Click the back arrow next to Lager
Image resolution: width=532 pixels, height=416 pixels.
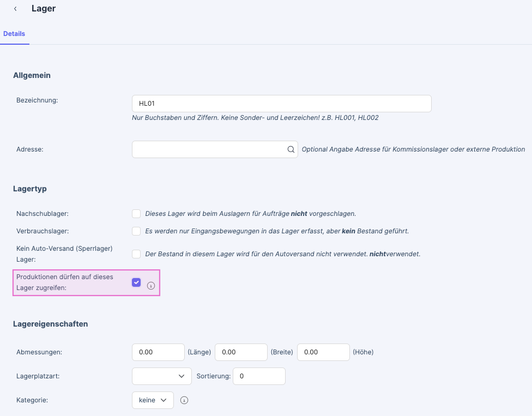pos(15,9)
